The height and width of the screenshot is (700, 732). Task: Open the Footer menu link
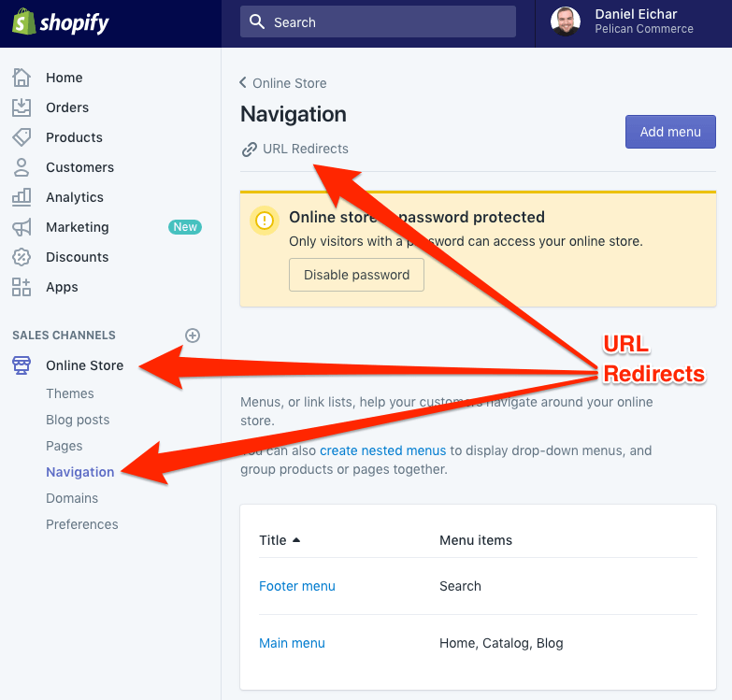[297, 586]
